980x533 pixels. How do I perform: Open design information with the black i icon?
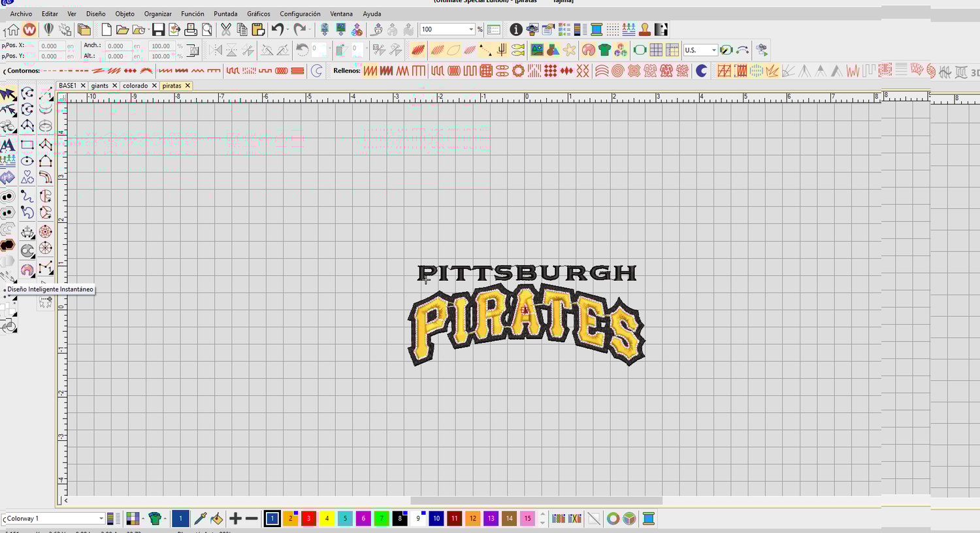(x=515, y=29)
